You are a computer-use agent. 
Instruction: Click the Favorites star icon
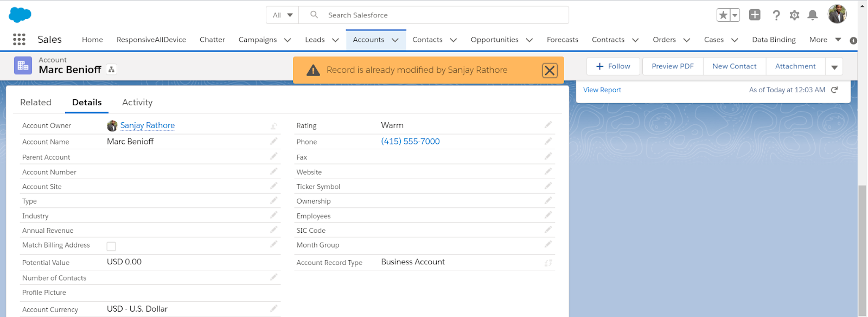coord(723,15)
